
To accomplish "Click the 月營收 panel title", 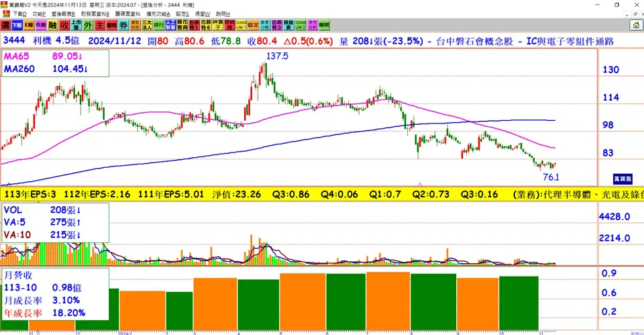I will coord(18,275).
